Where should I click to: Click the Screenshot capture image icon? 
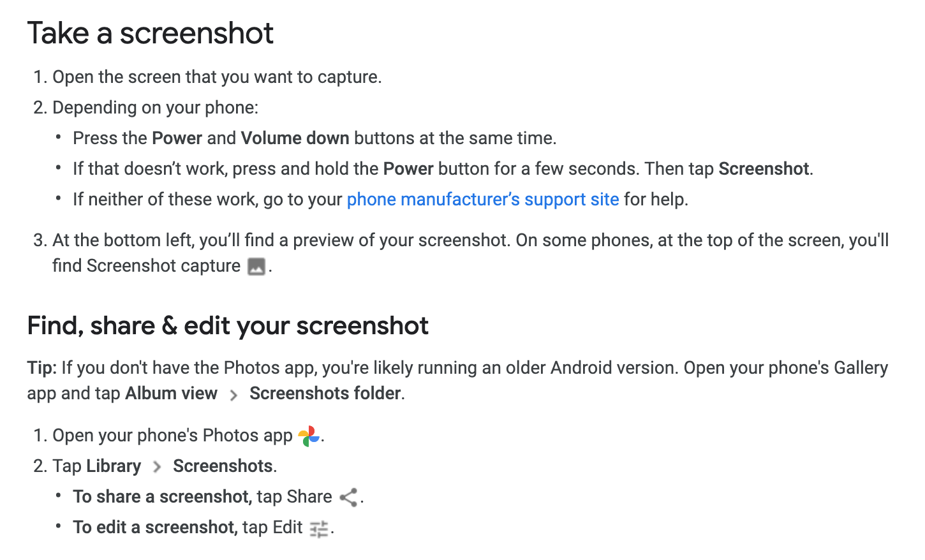coord(256,267)
